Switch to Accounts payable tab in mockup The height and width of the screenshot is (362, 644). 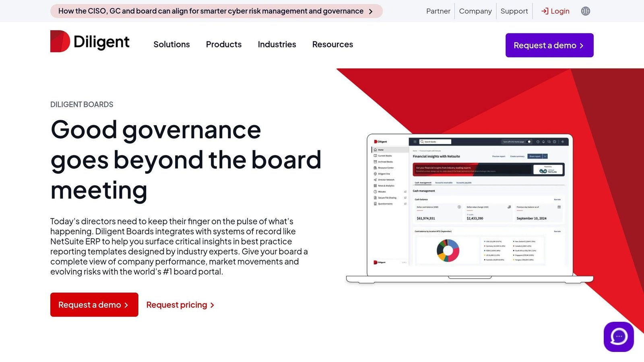[x=464, y=183]
